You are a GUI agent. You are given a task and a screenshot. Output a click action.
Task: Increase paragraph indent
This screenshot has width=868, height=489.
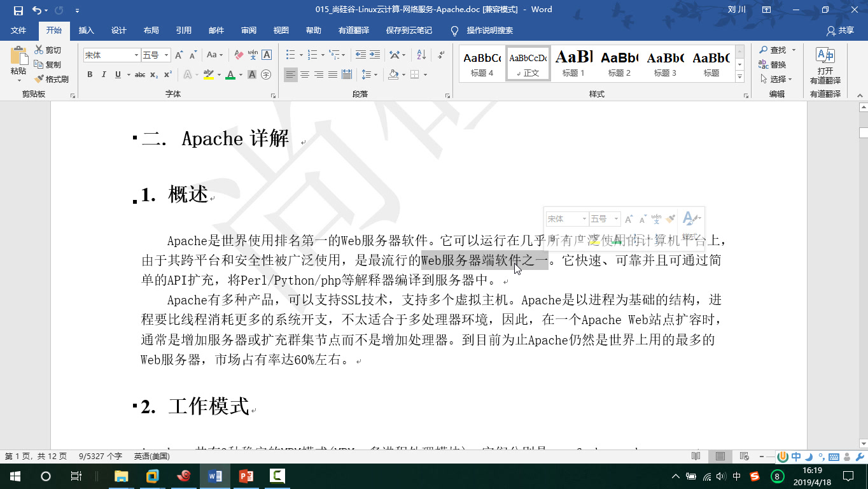[375, 55]
